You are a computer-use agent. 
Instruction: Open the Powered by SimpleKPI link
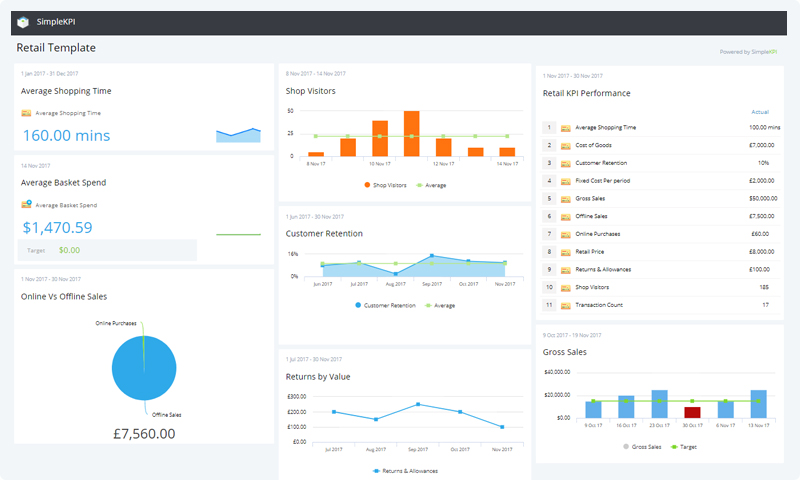[x=748, y=51]
